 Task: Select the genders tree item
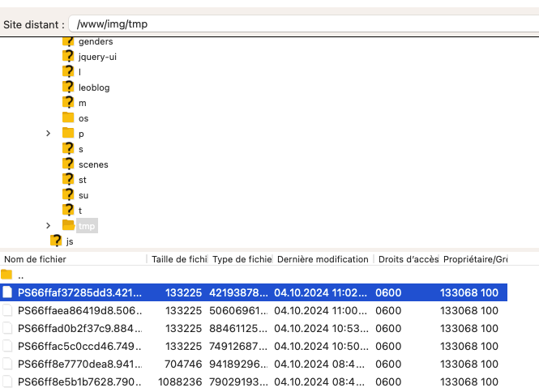tap(96, 41)
